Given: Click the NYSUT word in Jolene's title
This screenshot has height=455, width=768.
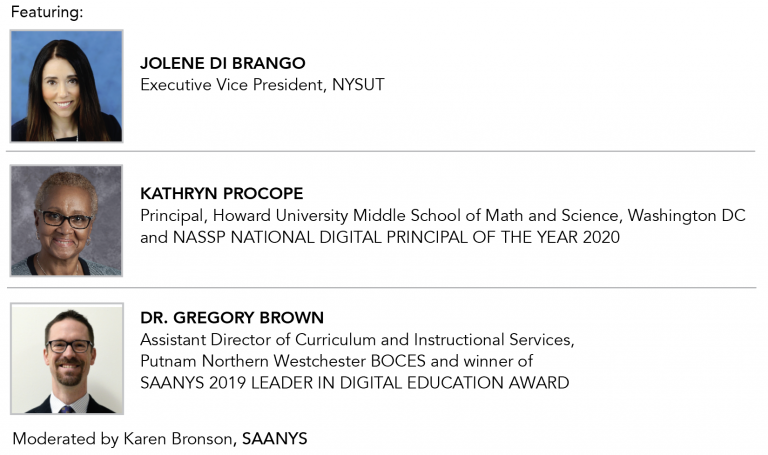Looking at the screenshot, I should click(358, 85).
